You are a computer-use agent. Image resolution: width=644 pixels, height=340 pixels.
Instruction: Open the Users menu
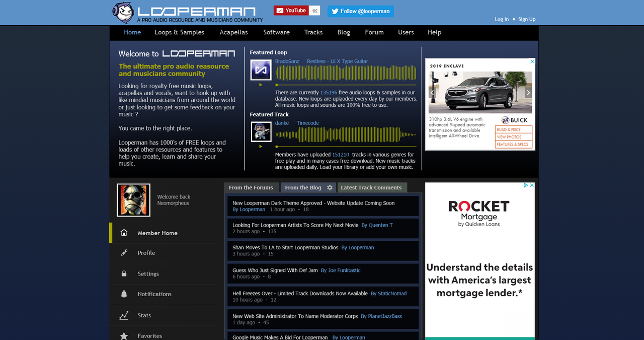(406, 32)
